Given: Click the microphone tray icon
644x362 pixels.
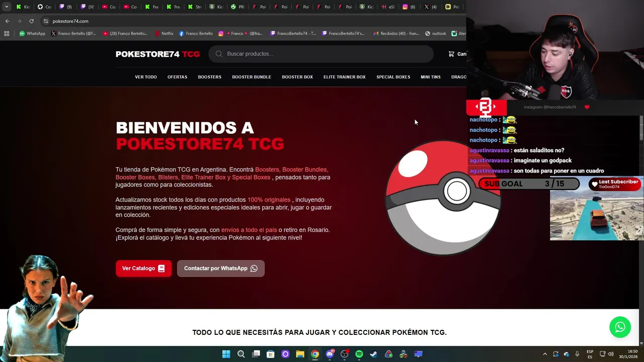Looking at the screenshot, I should [577, 354].
